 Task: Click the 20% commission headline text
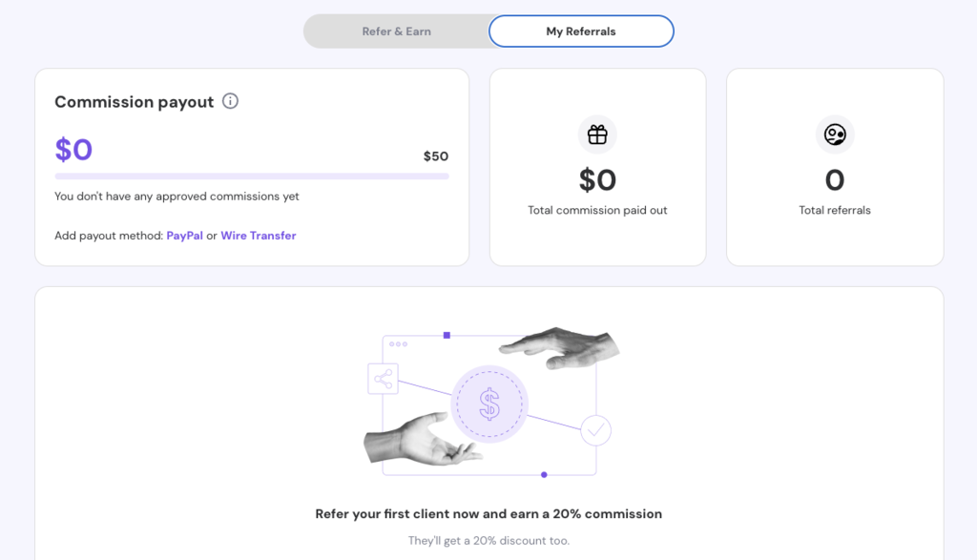coord(488,513)
